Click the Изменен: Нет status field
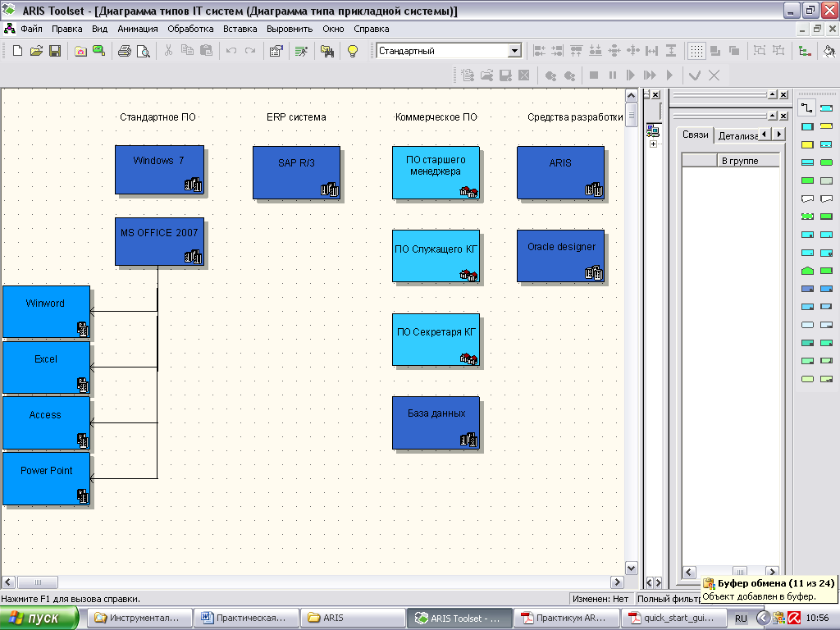 pyautogui.click(x=600, y=599)
